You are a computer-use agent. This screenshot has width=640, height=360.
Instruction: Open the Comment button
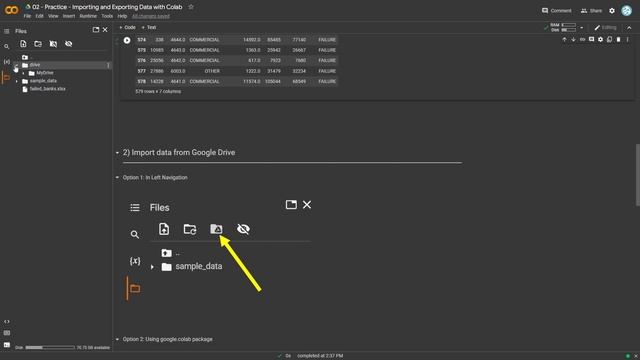click(556, 11)
